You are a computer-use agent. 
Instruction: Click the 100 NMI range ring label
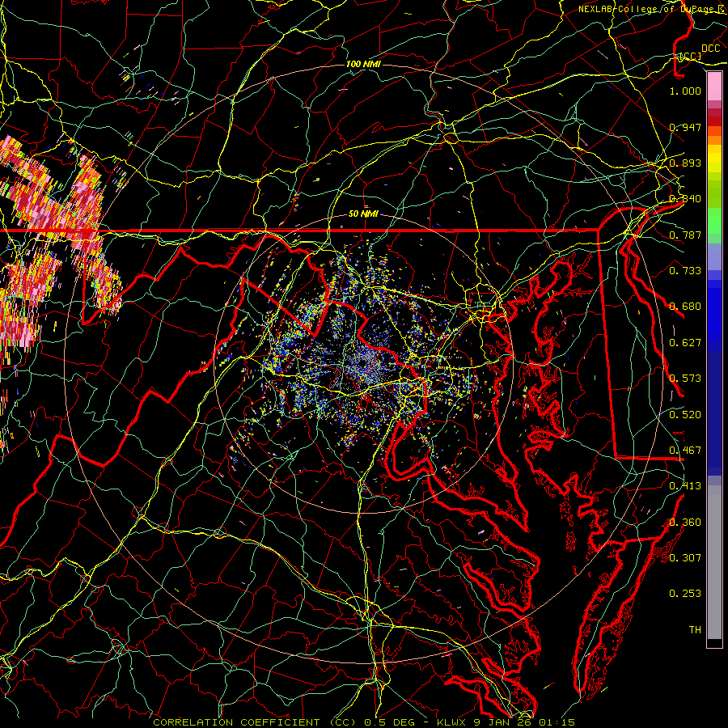[363, 64]
